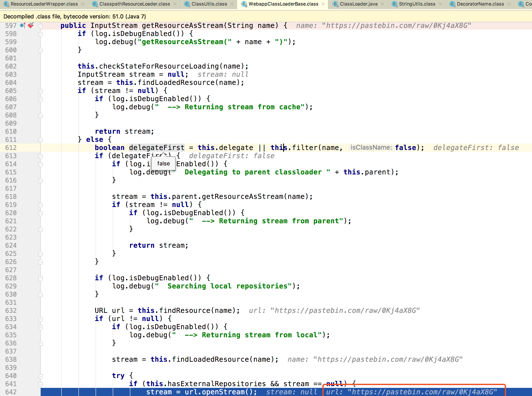The height and width of the screenshot is (396, 532).
Task: Close the WebappClassLoaderBase.class tab
Action: pyautogui.click(x=323, y=4)
